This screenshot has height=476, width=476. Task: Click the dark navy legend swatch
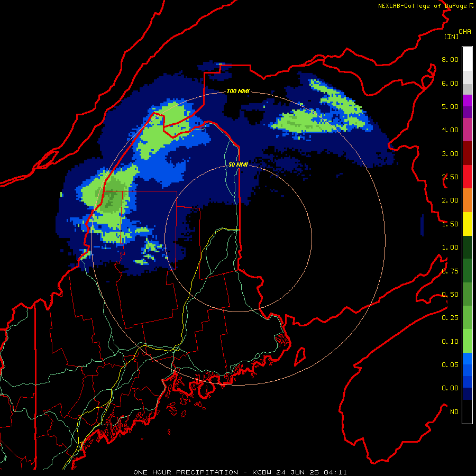pos(467,393)
